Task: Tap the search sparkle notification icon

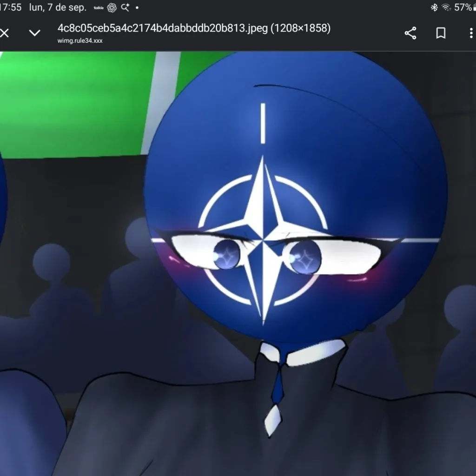Action: click(125, 7)
